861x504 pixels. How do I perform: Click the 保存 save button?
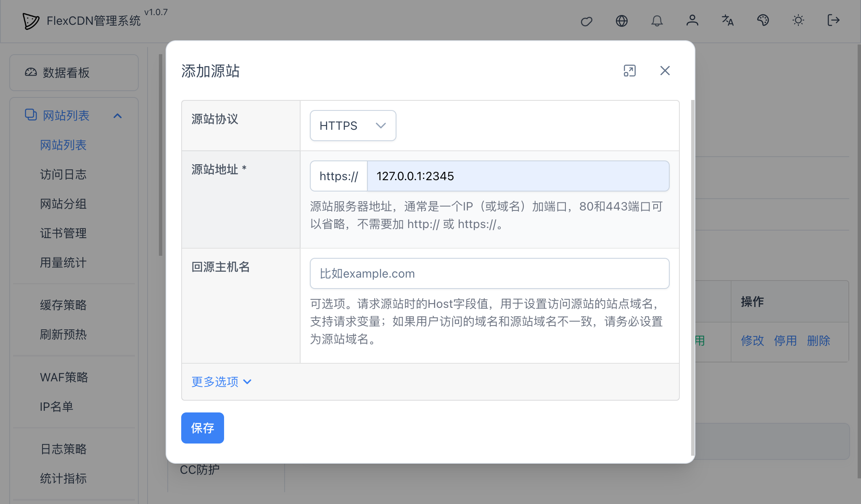[x=202, y=428]
